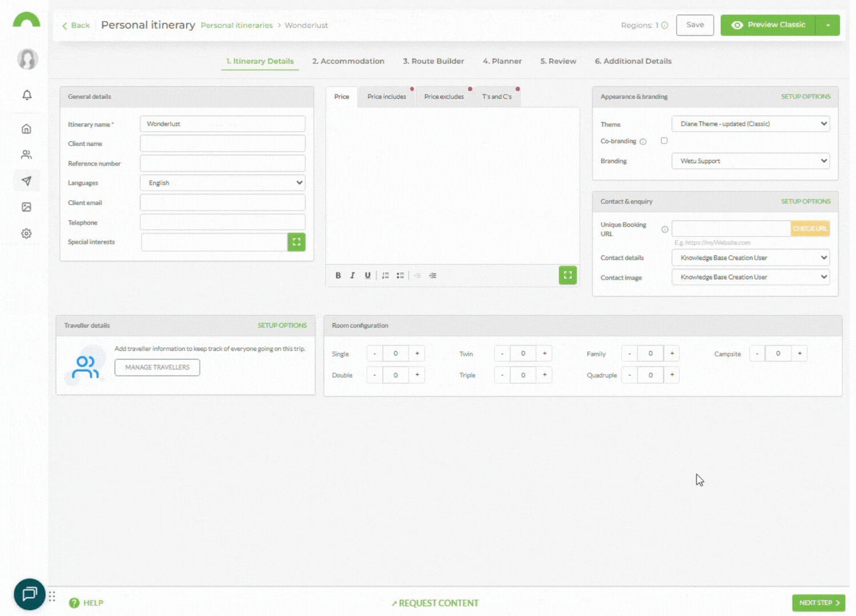Click the home icon in sidebar
Image resolution: width=856 pixels, height=616 pixels.
27,129
